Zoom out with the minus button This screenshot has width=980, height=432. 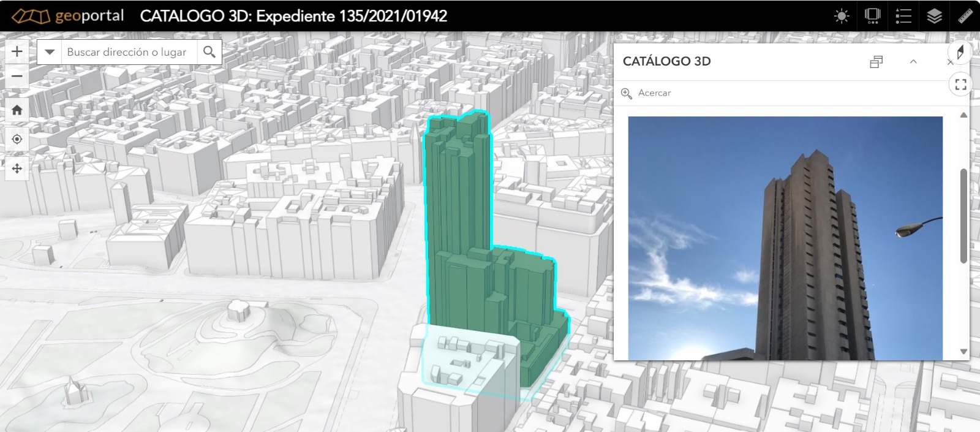coord(17,77)
